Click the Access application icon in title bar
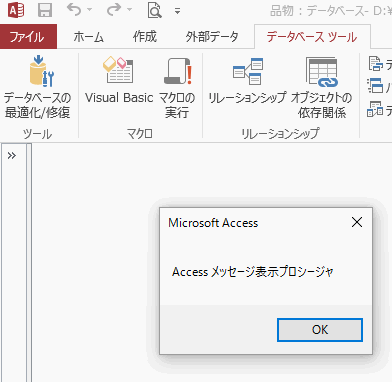The image size is (392, 382). 16,11
